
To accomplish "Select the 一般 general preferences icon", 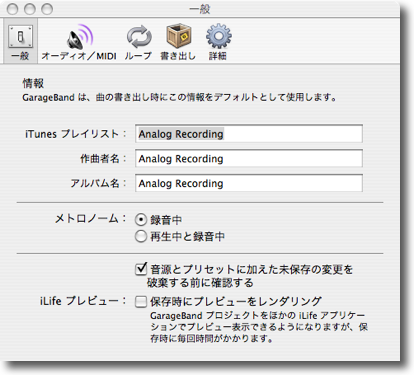I will (20, 42).
